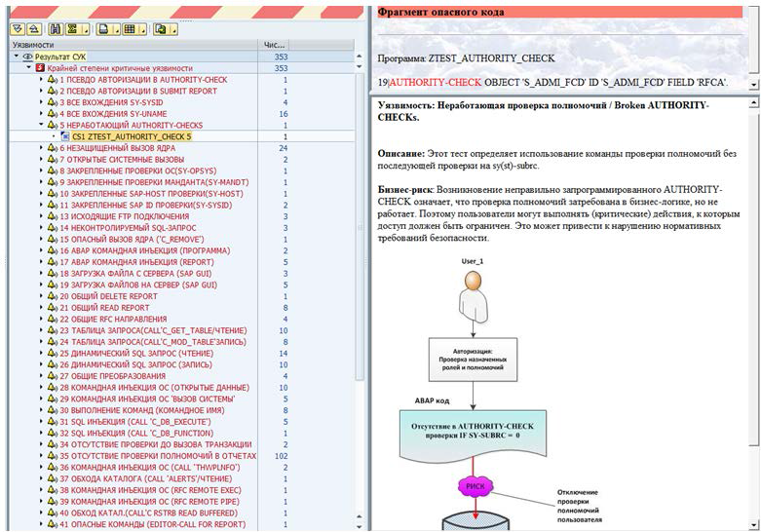The width and height of the screenshot is (761, 532).
Task: Click the grid layout toolbar icon
Action: coord(129,29)
